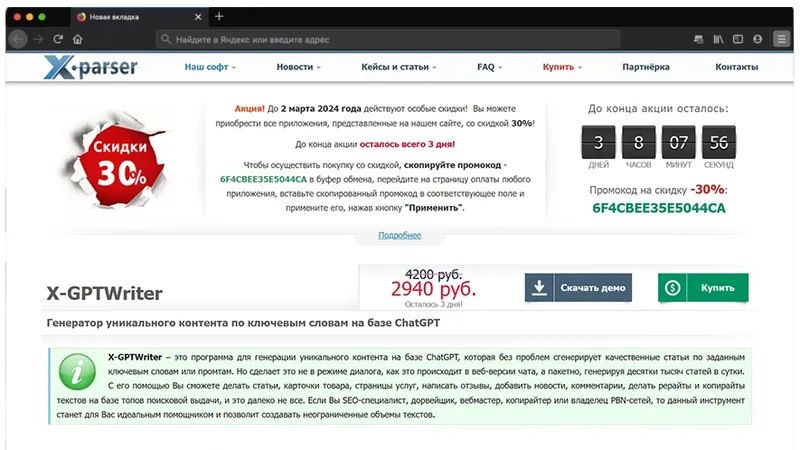Click the 'Осталось 3 дня!' note under price
The height and width of the screenshot is (450, 800).
click(x=433, y=304)
